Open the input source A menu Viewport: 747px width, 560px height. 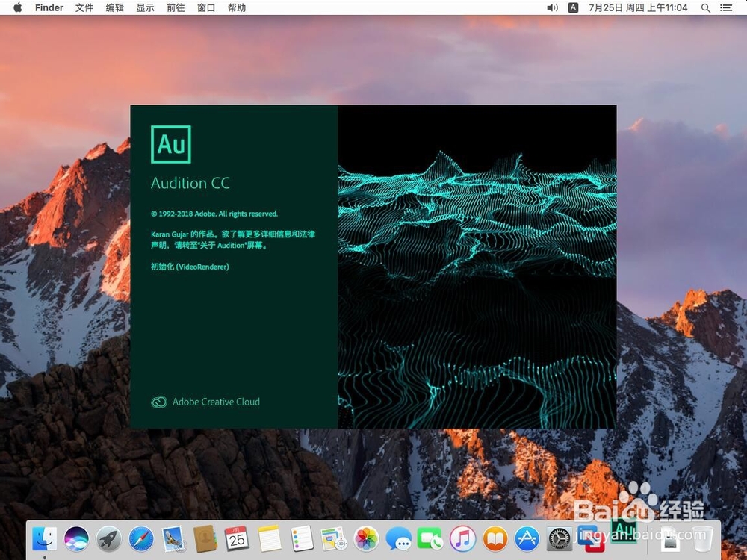[573, 7]
